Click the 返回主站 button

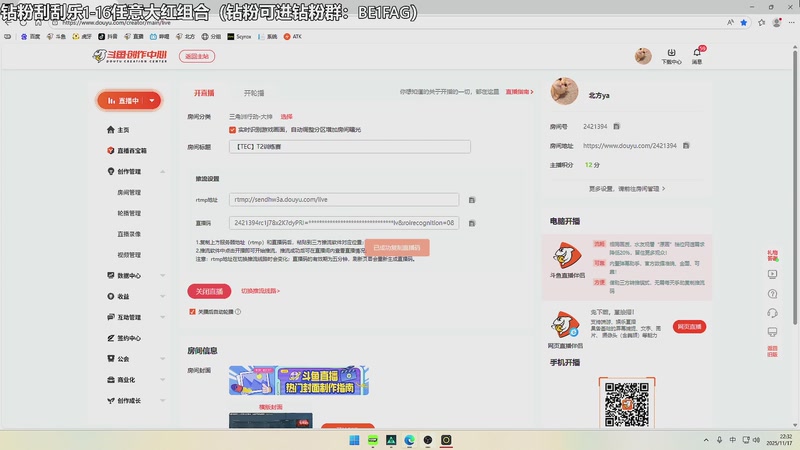point(197,56)
